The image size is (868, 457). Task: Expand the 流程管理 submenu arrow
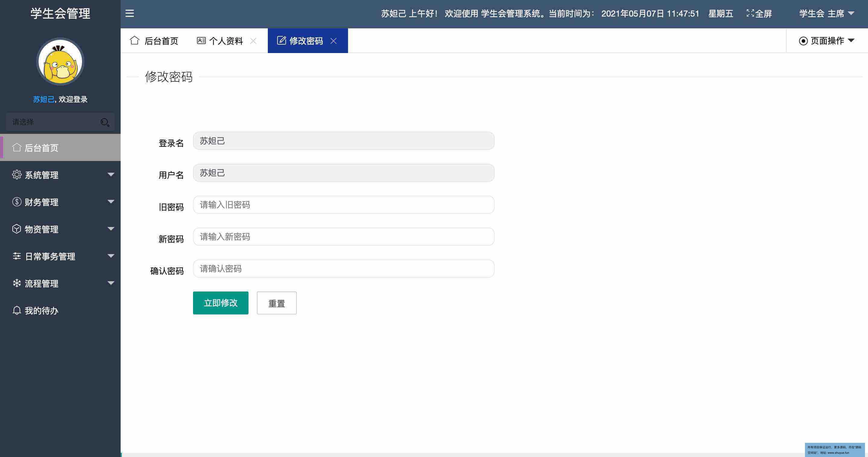click(111, 283)
